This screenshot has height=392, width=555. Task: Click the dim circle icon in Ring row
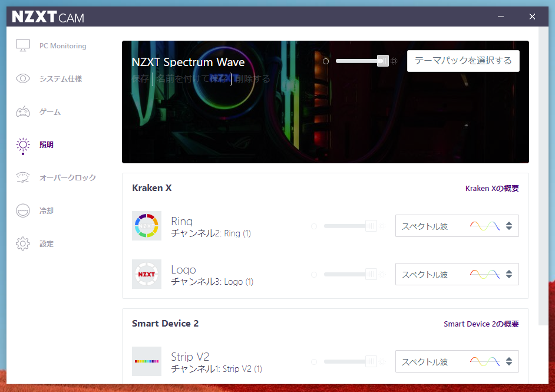(314, 226)
